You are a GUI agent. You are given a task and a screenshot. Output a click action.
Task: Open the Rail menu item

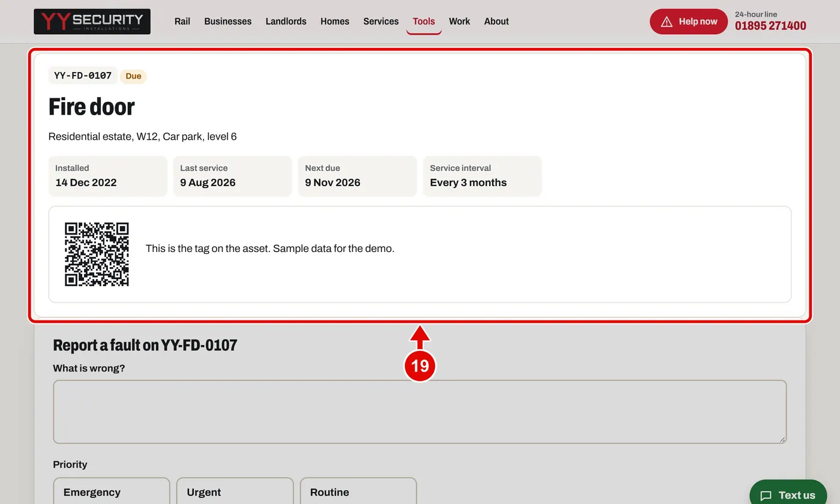click(x=182, y=22)
